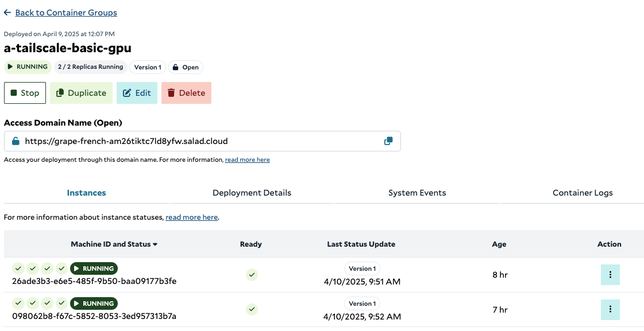Delete the container group
The image size is (644, 331).
pos(187,93)
